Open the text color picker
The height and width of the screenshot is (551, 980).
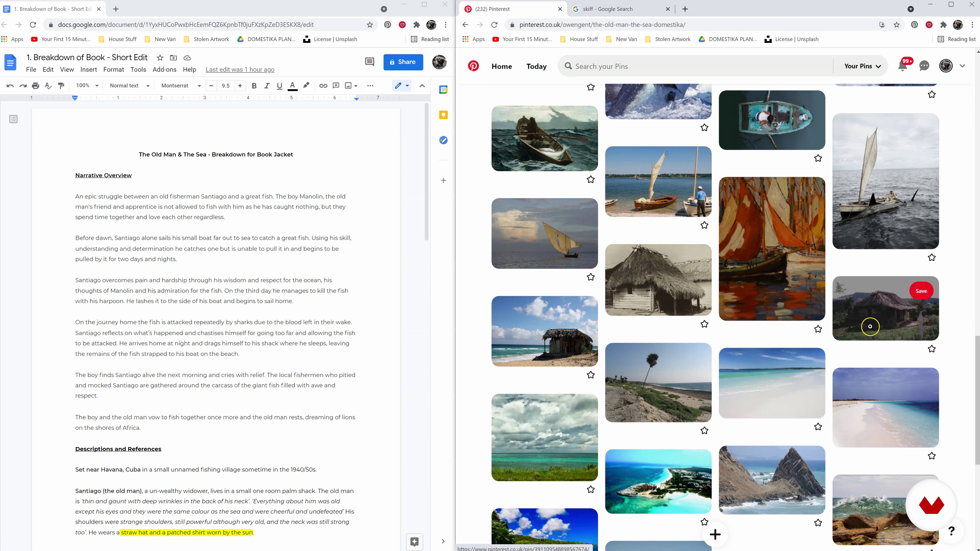(292, 85)
